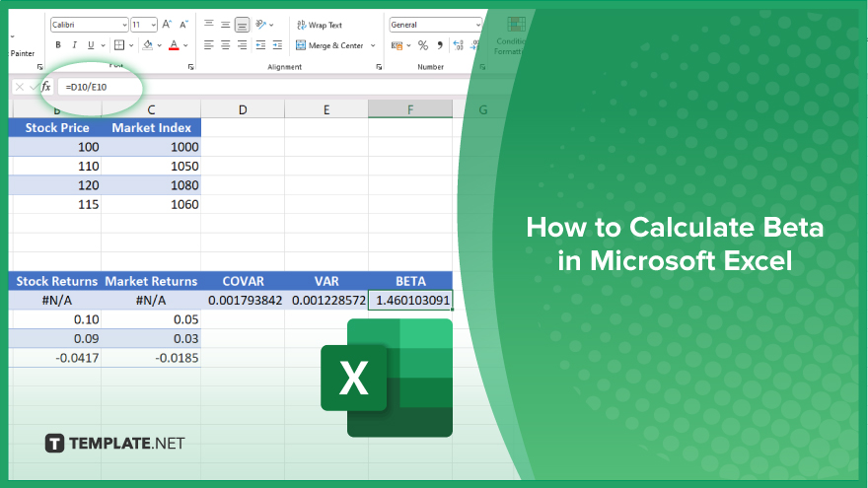Select the cell with stock price 120
The width and height of the screenshot is (868, 488).
point(55,185)
